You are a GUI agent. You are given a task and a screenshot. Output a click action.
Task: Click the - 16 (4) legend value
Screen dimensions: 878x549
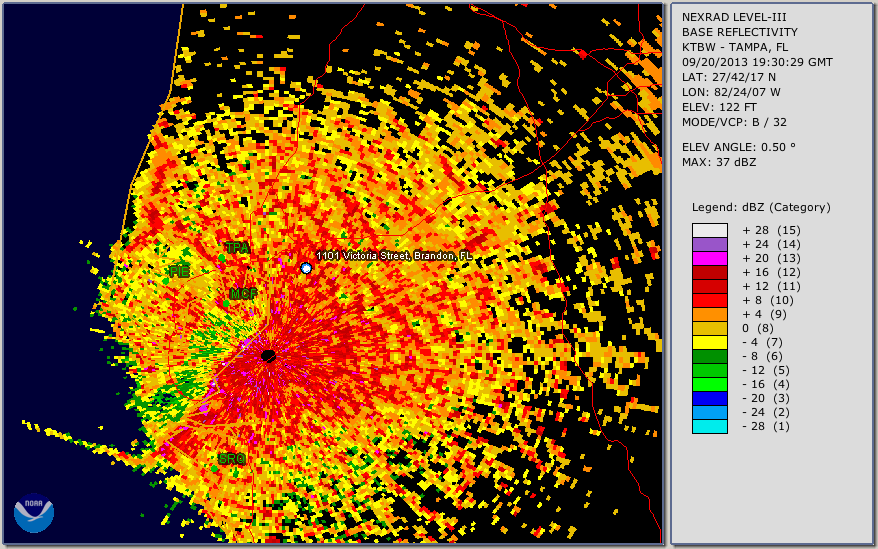[766, 384]
